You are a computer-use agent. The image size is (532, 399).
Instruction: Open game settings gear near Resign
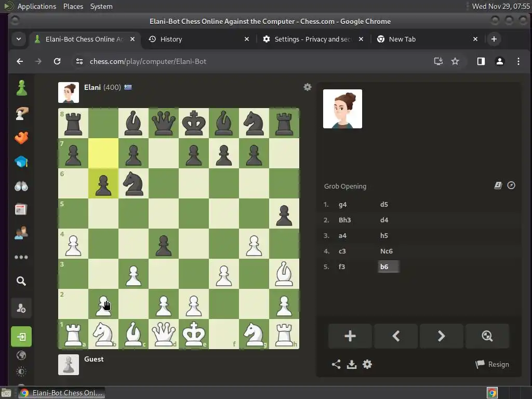(x=367, y=364)
